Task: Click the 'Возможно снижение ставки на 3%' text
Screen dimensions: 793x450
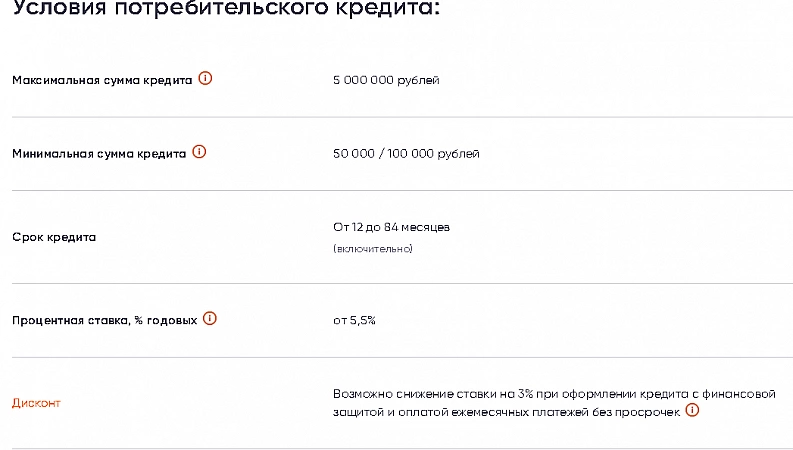Action: (420, 393)
